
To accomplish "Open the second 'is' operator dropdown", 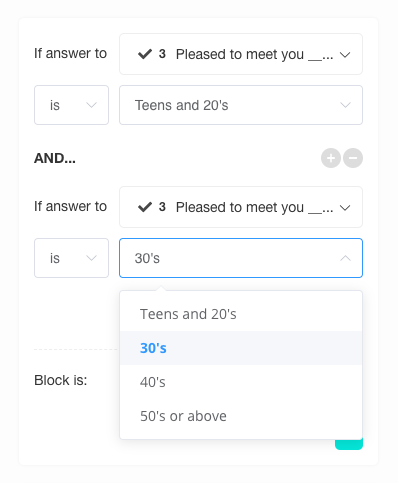I will tap(71, 258).
